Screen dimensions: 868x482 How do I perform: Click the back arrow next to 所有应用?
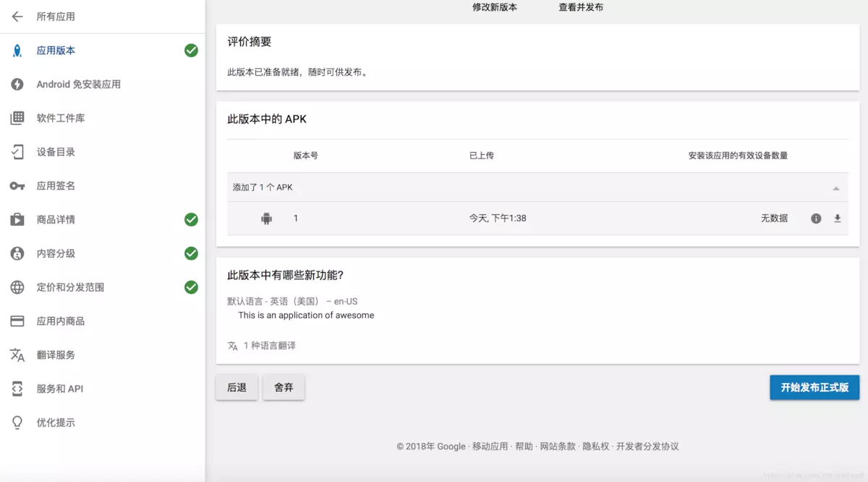pyautogui.click(x=17, y=16)
